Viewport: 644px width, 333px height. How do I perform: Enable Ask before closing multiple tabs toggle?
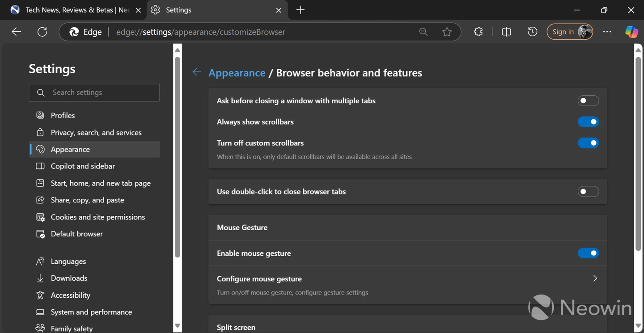click(588, 101)
